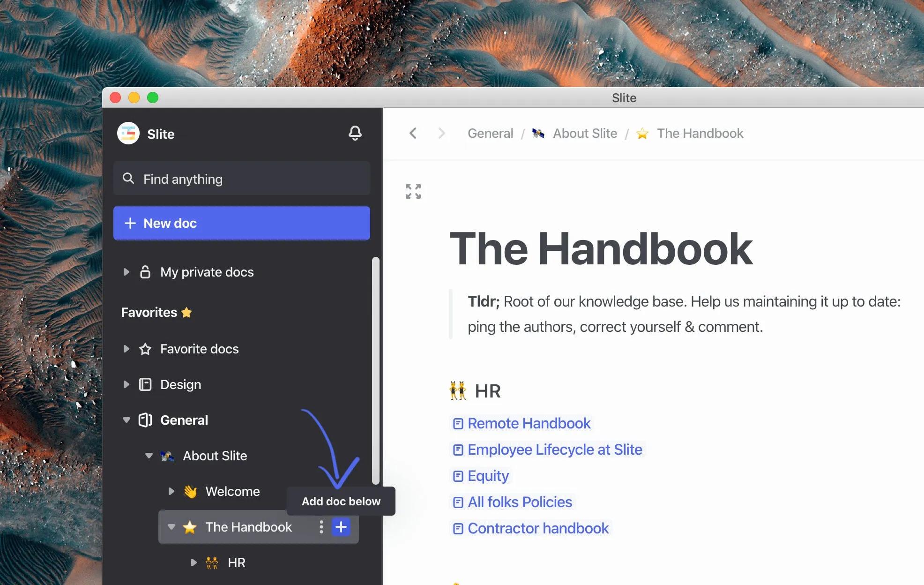Screen dimensions: 924x585
Task: Click the doc icon before Equity link
Action: (x=458, y=476)
